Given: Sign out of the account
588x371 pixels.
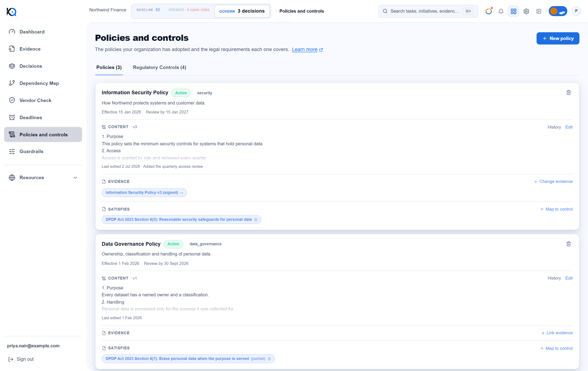Looking at the screenshot, I should [x=21, y=359].
